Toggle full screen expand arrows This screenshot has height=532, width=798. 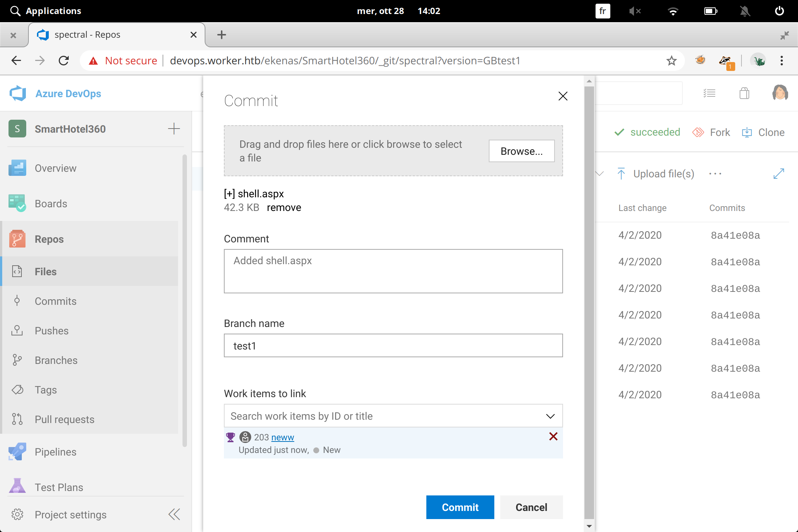pyautogui.click(x=778, y=174)
